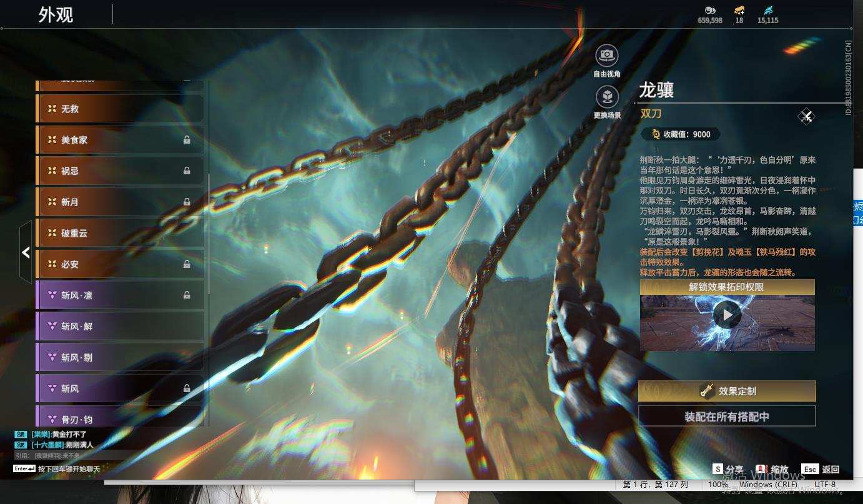The height and width of the screenshot is (504, 863).
Task: Click the blue feather currency icon above 15,115
Action: (x=768, y=10)
